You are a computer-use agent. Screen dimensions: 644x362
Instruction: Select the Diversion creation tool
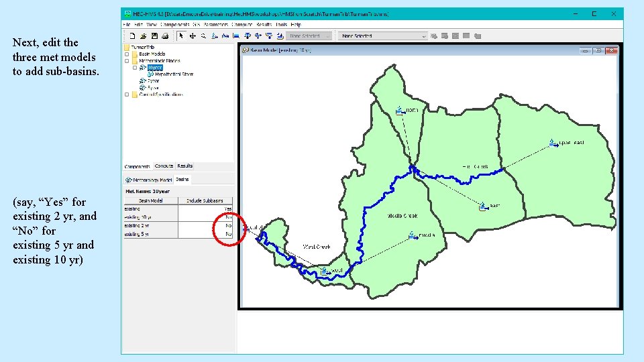coord(258,36)
